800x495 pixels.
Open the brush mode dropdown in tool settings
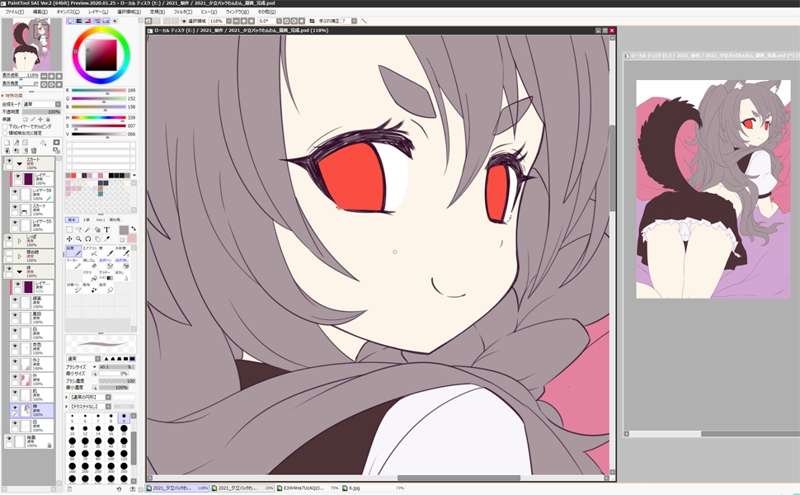point(80,358)
